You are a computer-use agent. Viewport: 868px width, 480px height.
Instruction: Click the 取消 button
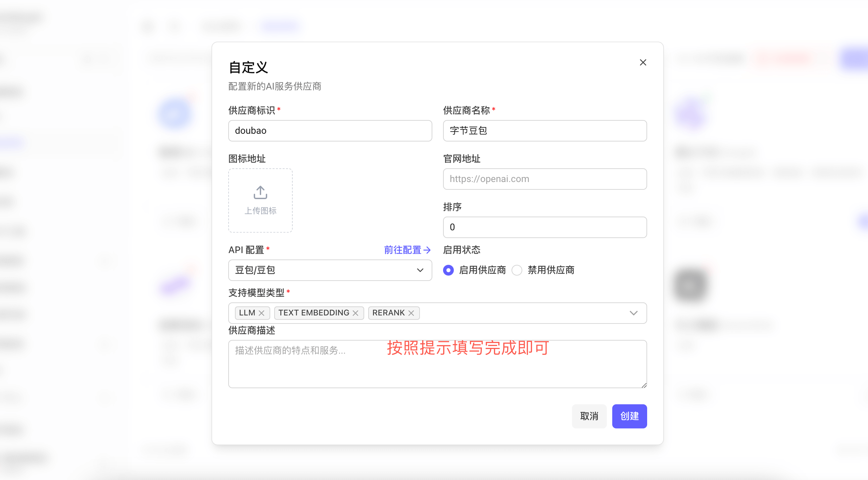pos(589,416)
